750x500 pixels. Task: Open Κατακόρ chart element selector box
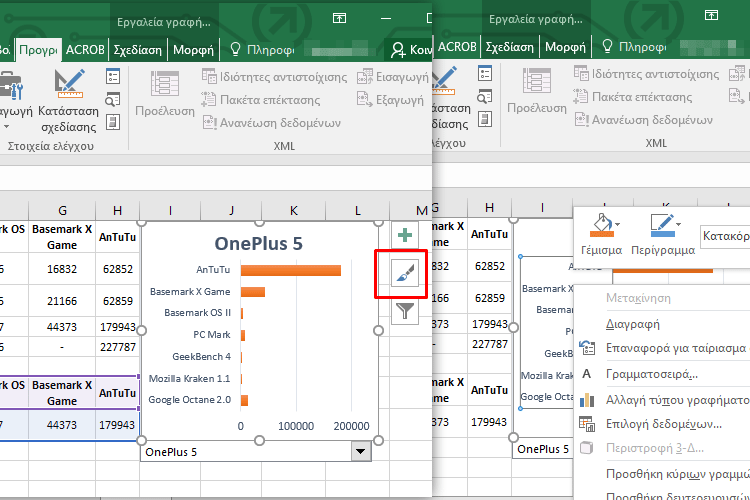click(x=725, y=236)
